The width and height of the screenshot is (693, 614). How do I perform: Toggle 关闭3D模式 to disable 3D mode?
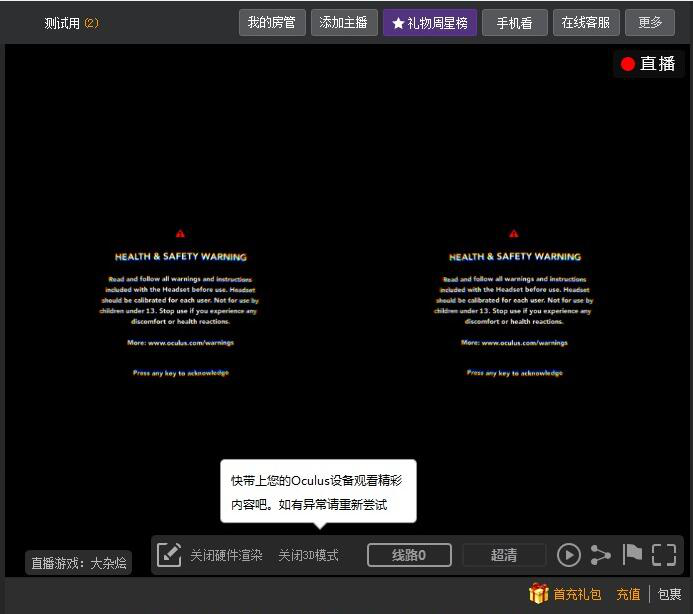click(308, 555)
